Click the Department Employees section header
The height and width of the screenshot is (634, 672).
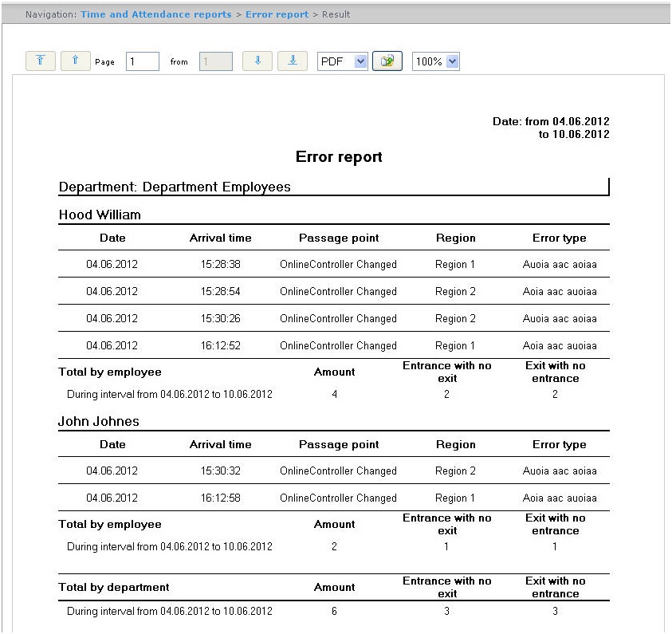175,187
